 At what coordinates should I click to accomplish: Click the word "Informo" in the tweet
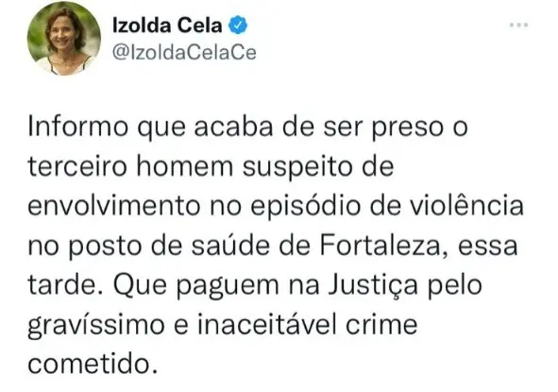[78, 127]
